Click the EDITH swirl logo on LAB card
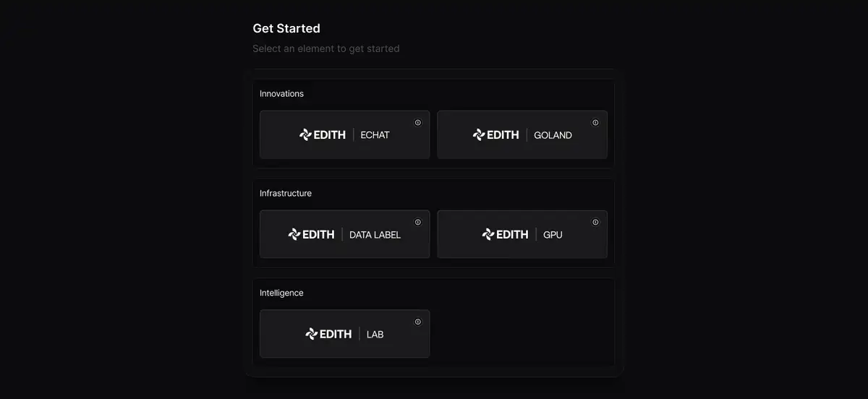This screenshot has width=868, height=399. click(311, 334)
